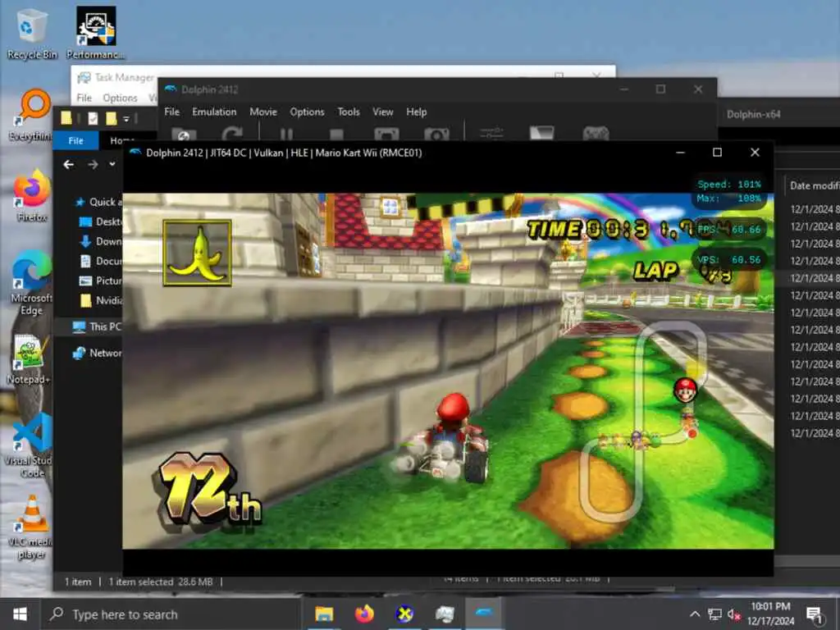Click the Windows Start button
Screen dimensions: 840x630
[x=20, y=614]
